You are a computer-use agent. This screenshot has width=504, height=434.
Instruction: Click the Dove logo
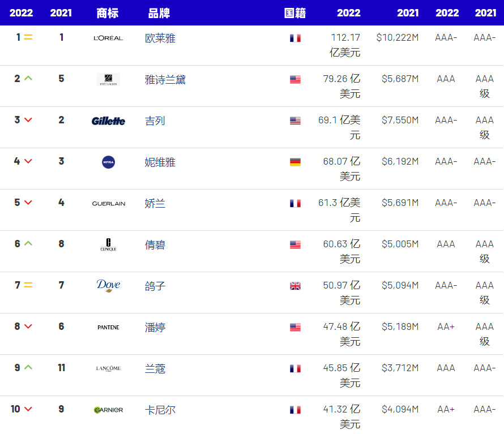tap(108, 286)
